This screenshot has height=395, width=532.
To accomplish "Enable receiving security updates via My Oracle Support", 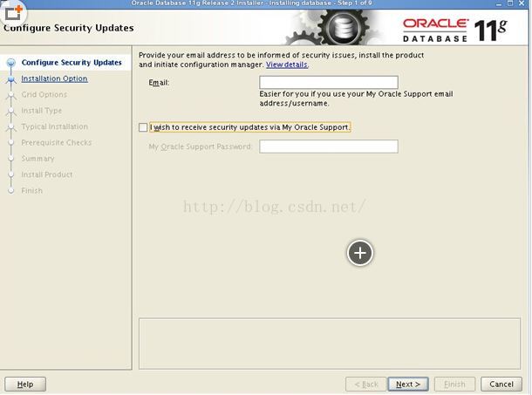I will click(143, 127).
